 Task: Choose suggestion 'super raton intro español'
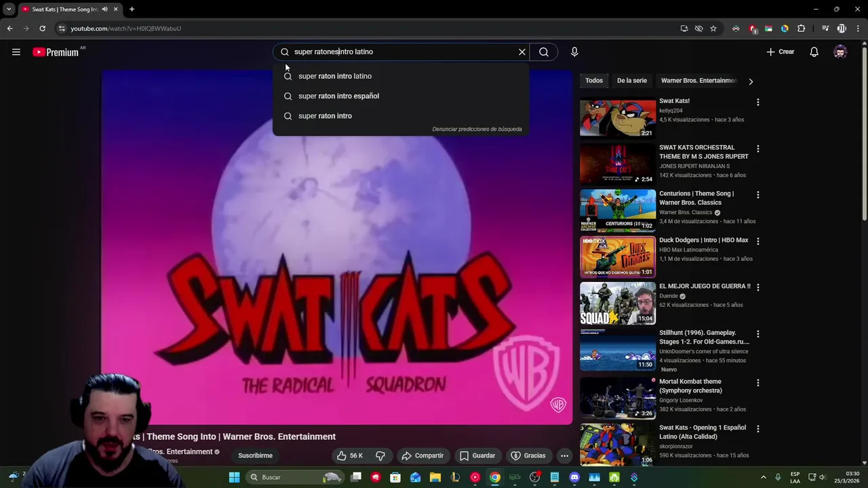(x=401, y=96)
